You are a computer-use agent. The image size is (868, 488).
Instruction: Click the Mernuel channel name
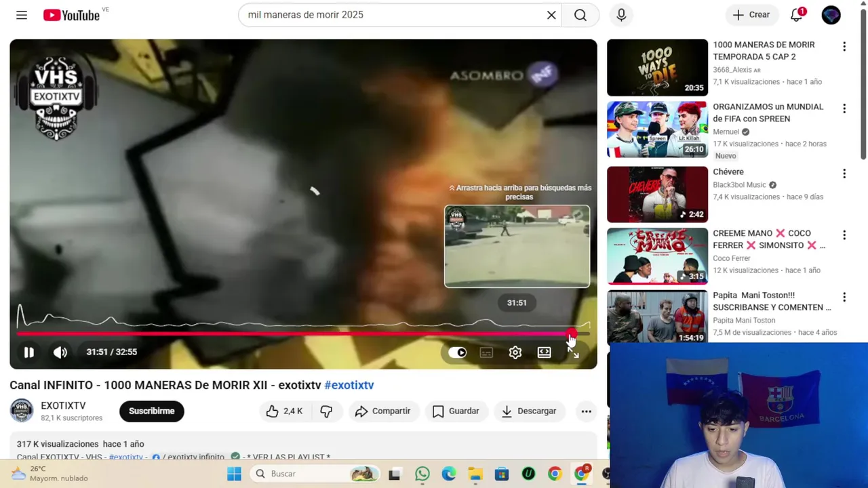726,131
